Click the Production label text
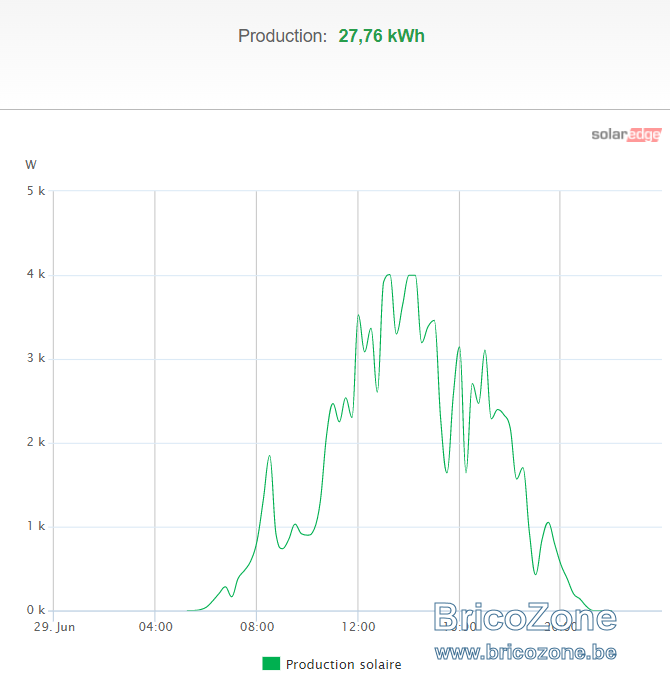This screenshot has height=696, width=670. [x=282, y=36]
